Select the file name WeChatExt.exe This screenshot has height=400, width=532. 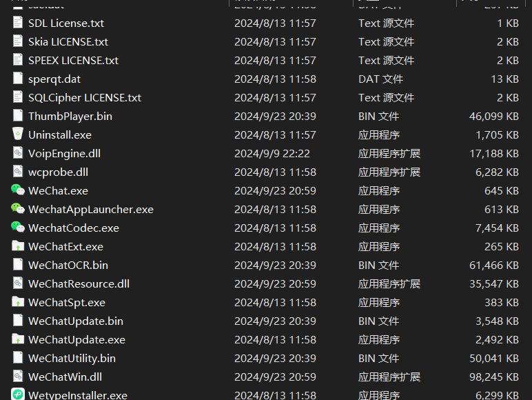[66, 246]
